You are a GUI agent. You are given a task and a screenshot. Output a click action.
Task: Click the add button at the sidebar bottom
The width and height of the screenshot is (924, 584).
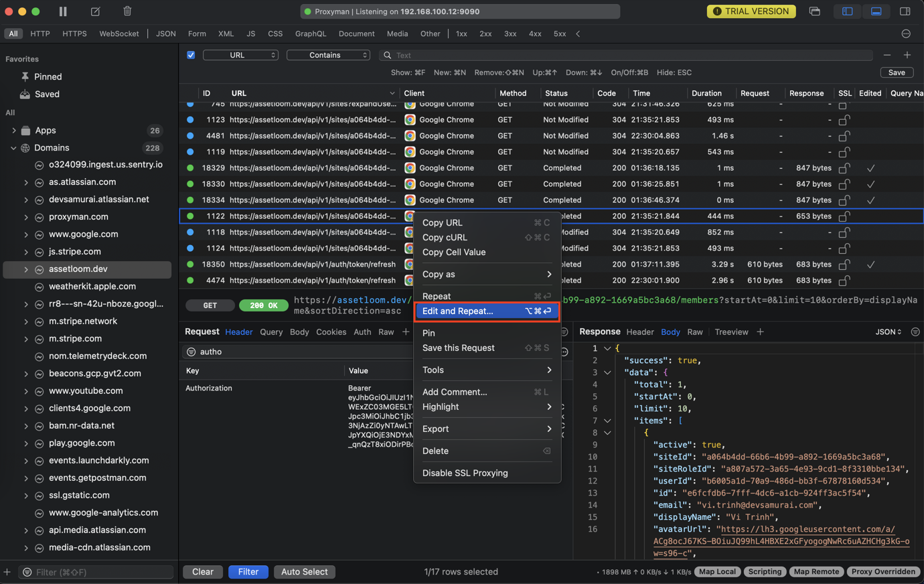7,572
